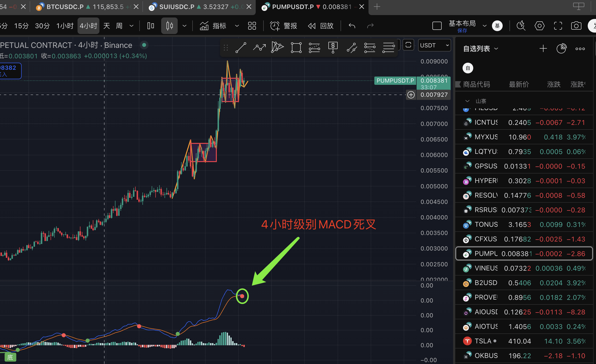Expand the indicators favorites dropdown
The image size is (596, 364).
click(x=237, y=26)
